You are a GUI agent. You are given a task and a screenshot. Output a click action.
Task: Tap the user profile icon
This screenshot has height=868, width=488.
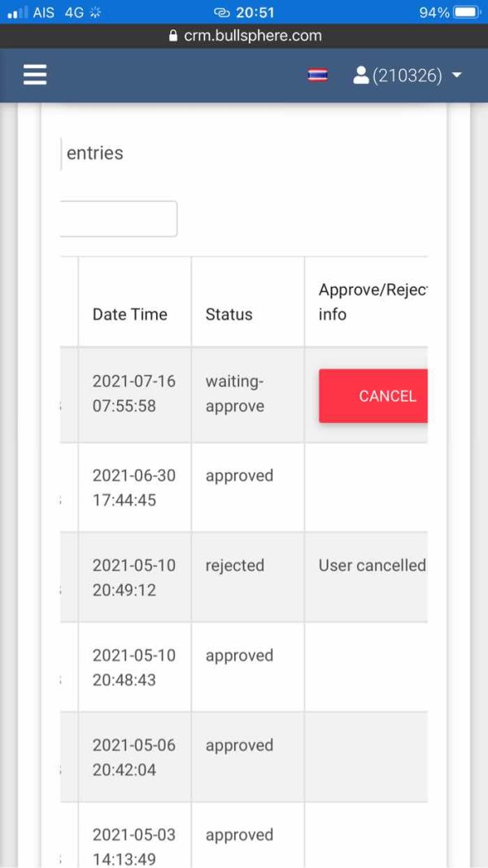click(361, 76)
